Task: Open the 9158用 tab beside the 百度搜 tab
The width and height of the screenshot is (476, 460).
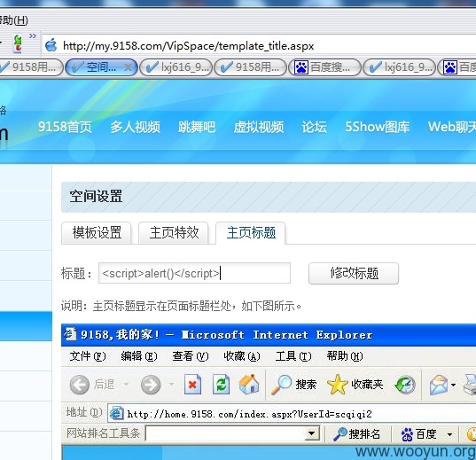Action: point(250,67)
